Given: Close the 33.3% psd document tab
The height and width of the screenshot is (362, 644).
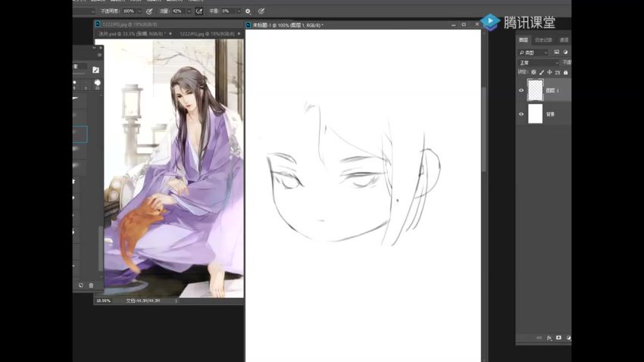Looking at the screenshot, I should point(170,33).
